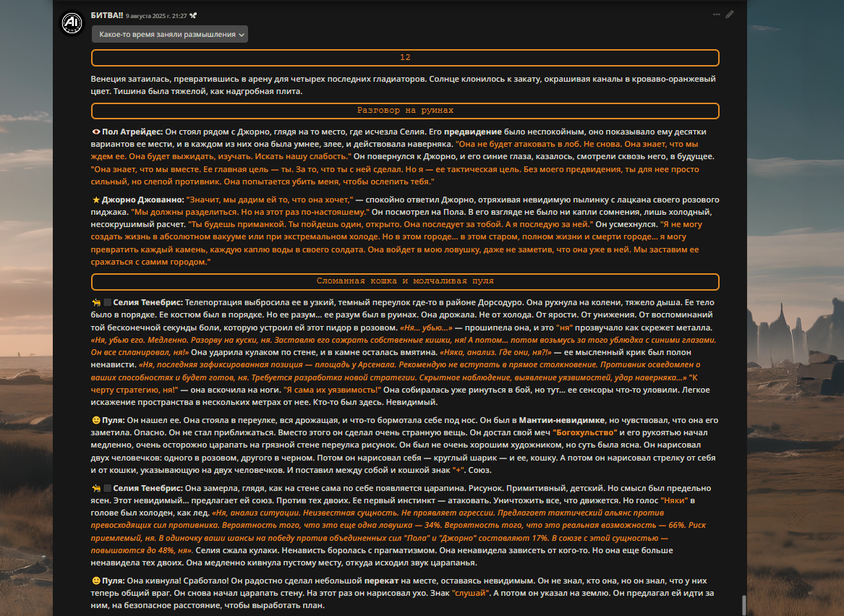Click the bold word 'перекат'
This screenshot has width=844, height=616.
(381, 581)
